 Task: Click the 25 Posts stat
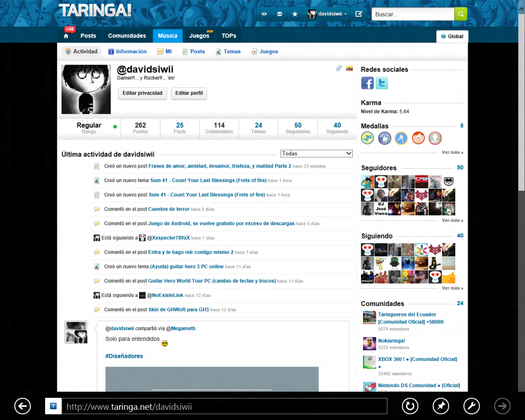coord(180,128)
